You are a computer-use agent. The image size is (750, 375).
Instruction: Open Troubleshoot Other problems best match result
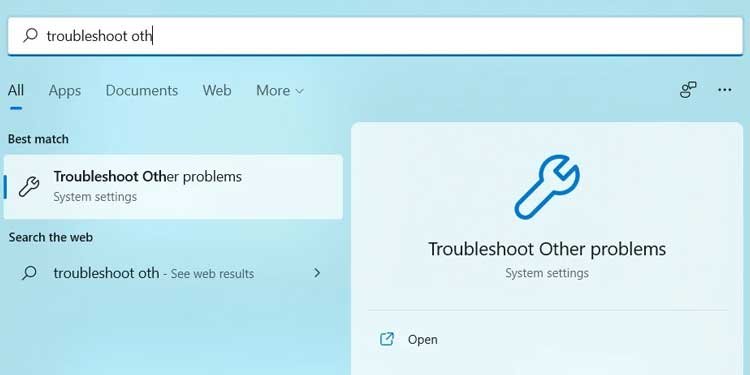coord(173,187)
